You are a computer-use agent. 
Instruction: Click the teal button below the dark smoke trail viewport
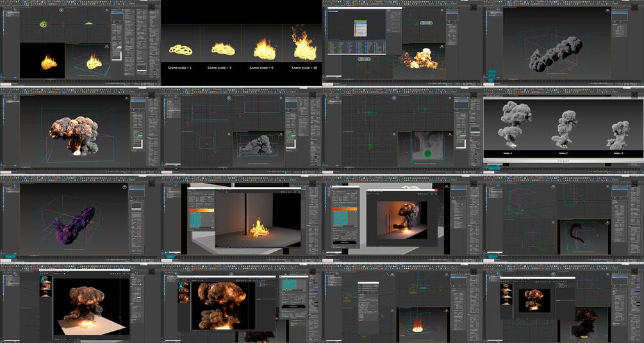[492, 256]
